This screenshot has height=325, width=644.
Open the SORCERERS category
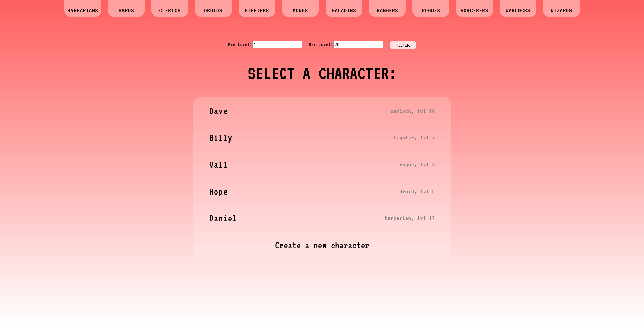[x=474, y=10]
